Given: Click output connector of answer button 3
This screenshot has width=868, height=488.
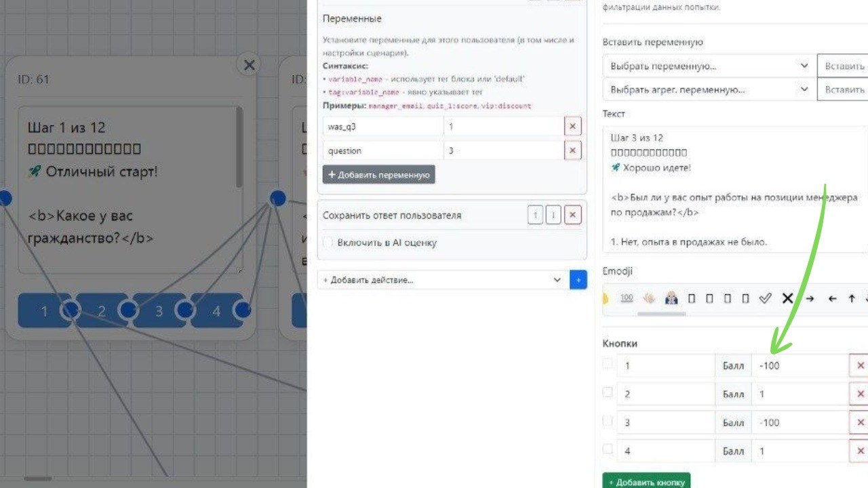Looking at the screenshot, I should (185, 310).
